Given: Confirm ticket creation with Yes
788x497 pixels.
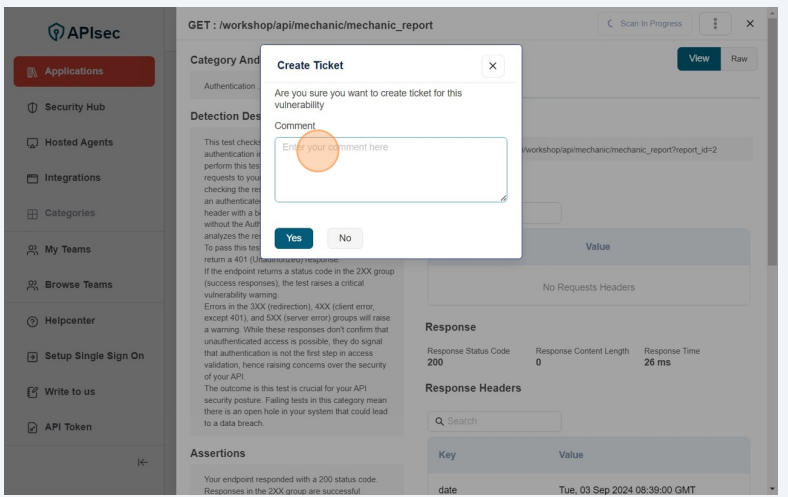Looking at the screenshot, I should click(x=294, y=238).
